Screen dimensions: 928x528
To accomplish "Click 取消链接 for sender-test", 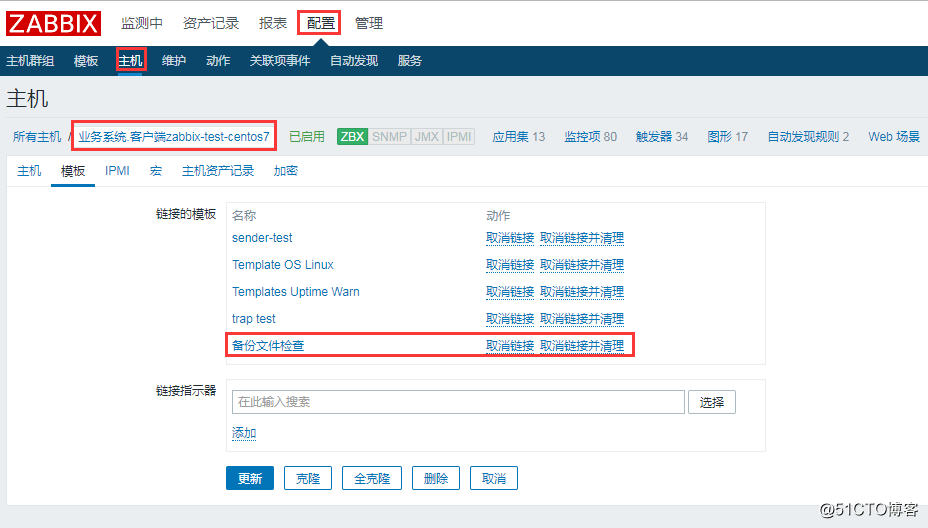I will [510, 238].
